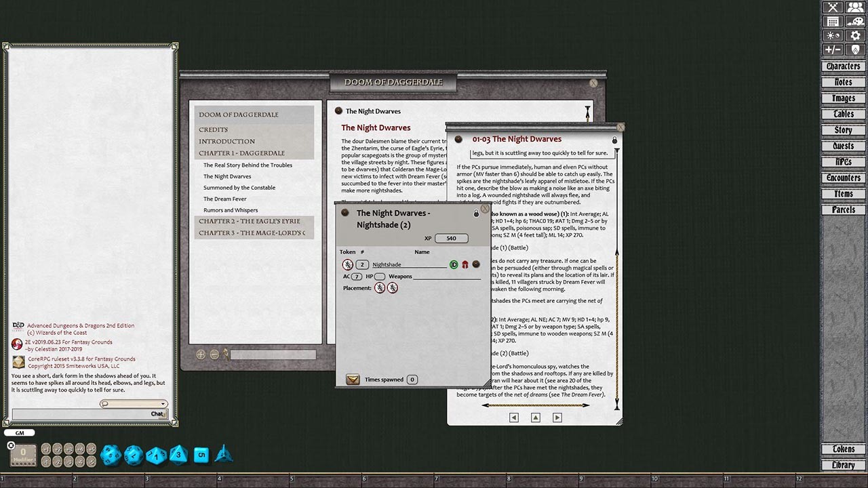Click the envelope icon in the Nightshade encounter window
This screenshot has height=488, width=868.
(353, 380)
